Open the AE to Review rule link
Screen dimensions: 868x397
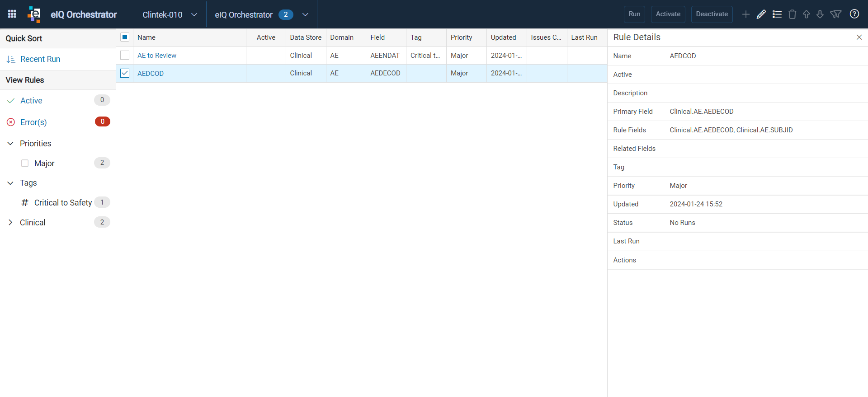click(157, 56)
